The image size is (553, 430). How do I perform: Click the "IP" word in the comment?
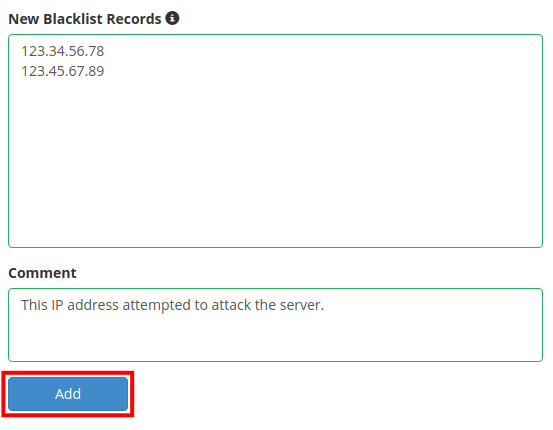coord(57,305)
